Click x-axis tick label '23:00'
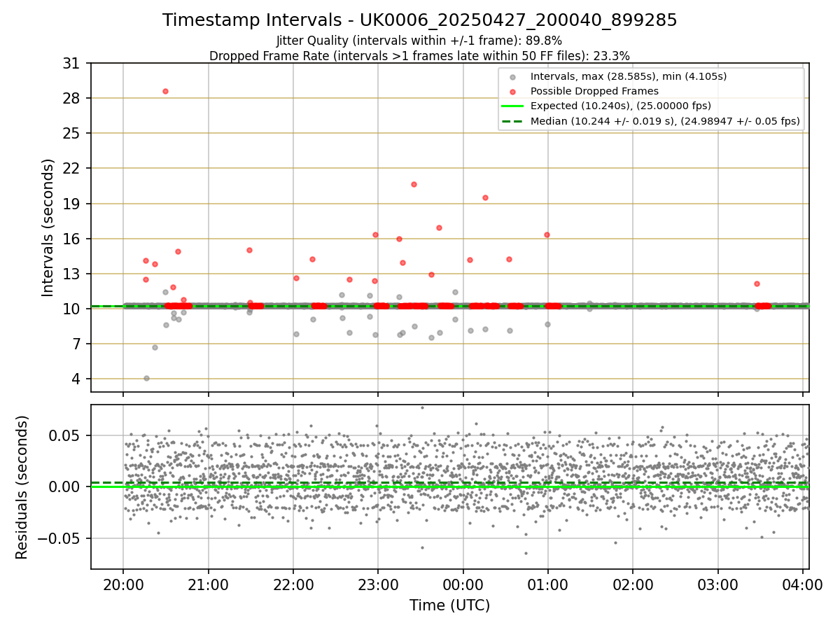840x630 pixels. tap(378, 584)
